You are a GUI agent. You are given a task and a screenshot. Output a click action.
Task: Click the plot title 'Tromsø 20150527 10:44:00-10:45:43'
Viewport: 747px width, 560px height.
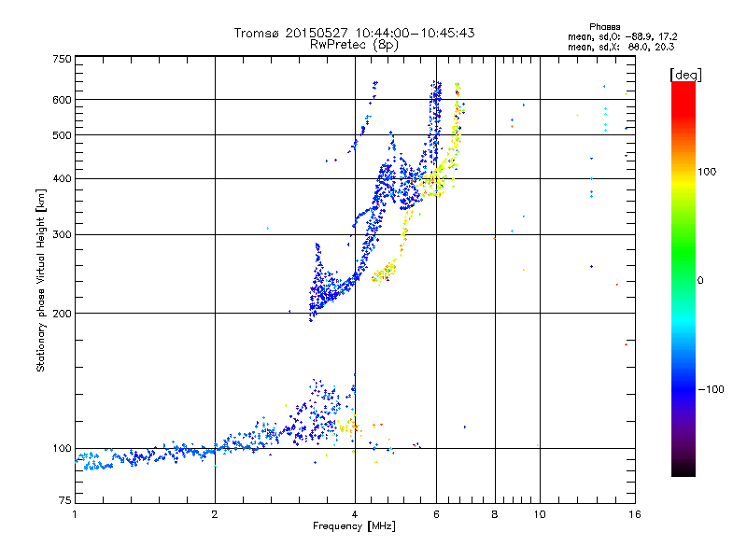(x=354, y=33)
